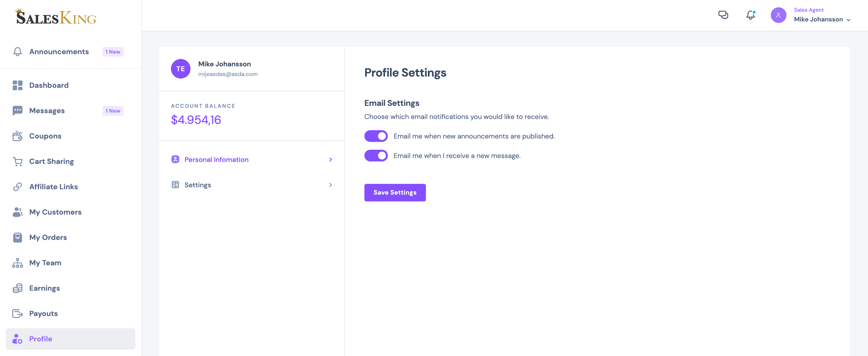The image size is (868, 356).
Task: Click the Coupons ticket icon
Action: pyautogui.click(x=17, y=136)
